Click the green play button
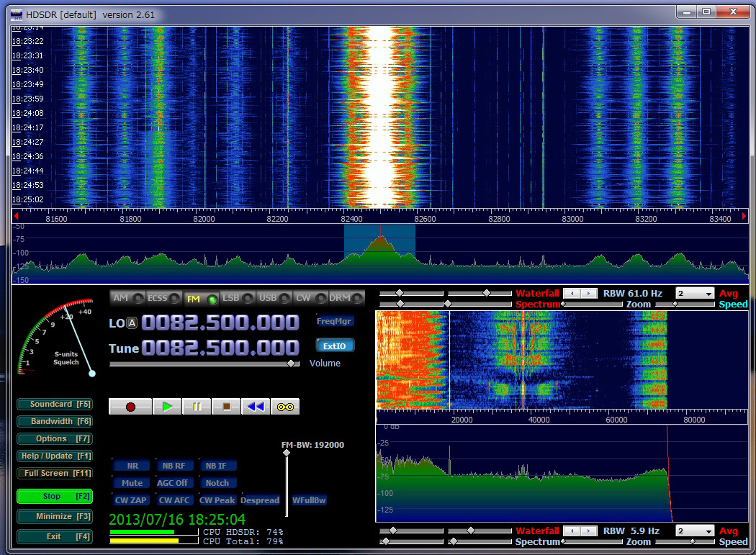Image resolution: width=756 pixels, height=555 pixels. (x=167, y=407)
